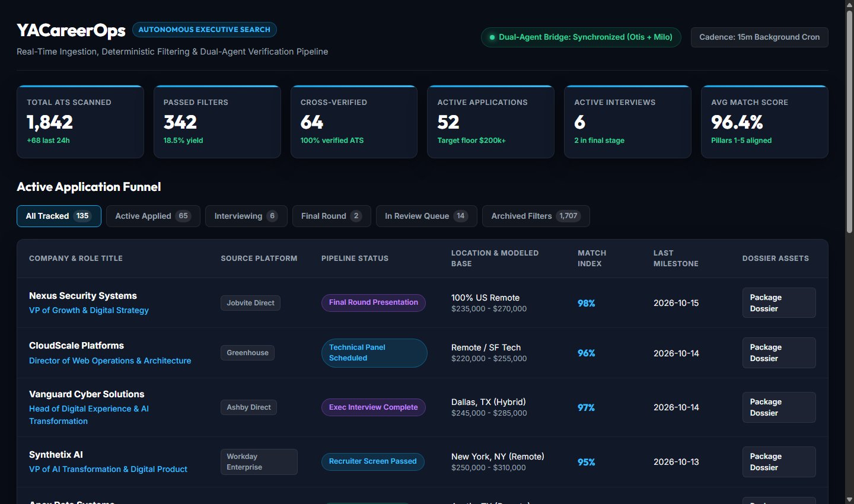Open the Active Interviews stat card
Screen dimensions: 854x504
pyautogui.click(x=627, y=122)
